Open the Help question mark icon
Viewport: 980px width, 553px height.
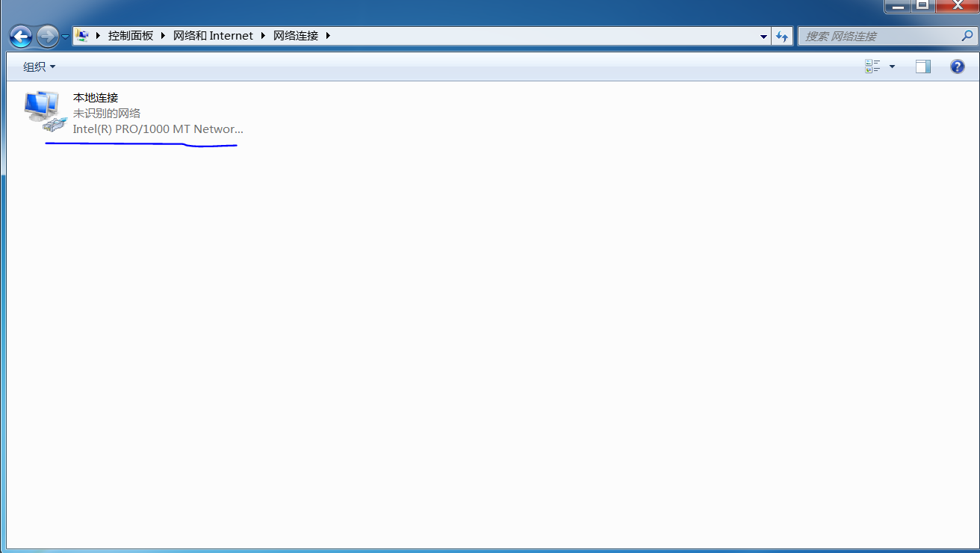click(x=958, y=67)
